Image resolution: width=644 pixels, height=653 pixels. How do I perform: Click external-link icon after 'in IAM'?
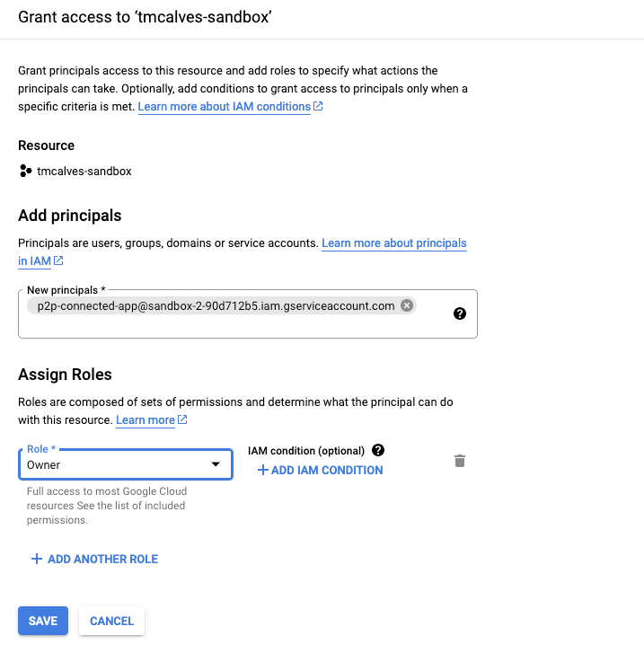(58, 260)
